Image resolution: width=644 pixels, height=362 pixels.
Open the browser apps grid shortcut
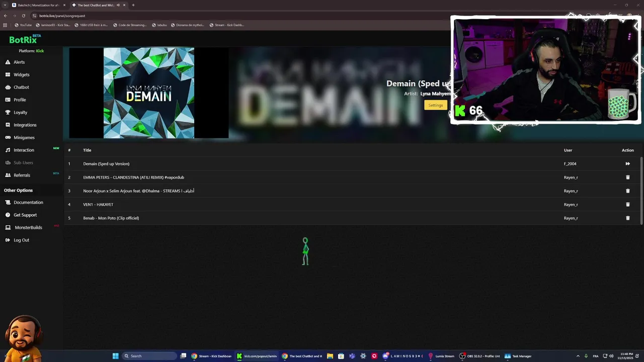coord(6,25)
